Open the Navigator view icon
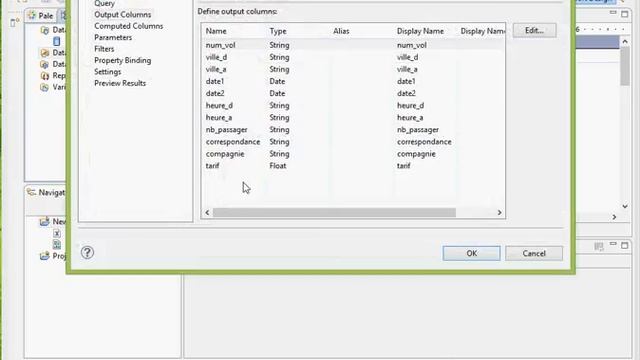 tap(31, 192)
